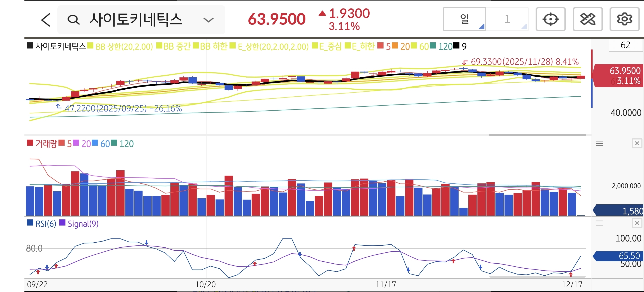This screenshot has height=292, width=644.
Task: Click the search magnifier icon
Action: [74, 20]
